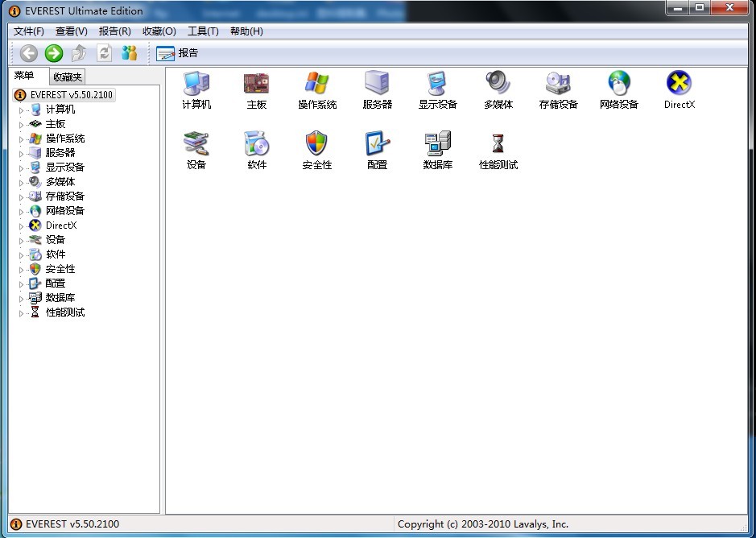The height and width of the screenshot is (538, 756).
Task: Click the green forward arrow toolbar button
Action: 54,53
